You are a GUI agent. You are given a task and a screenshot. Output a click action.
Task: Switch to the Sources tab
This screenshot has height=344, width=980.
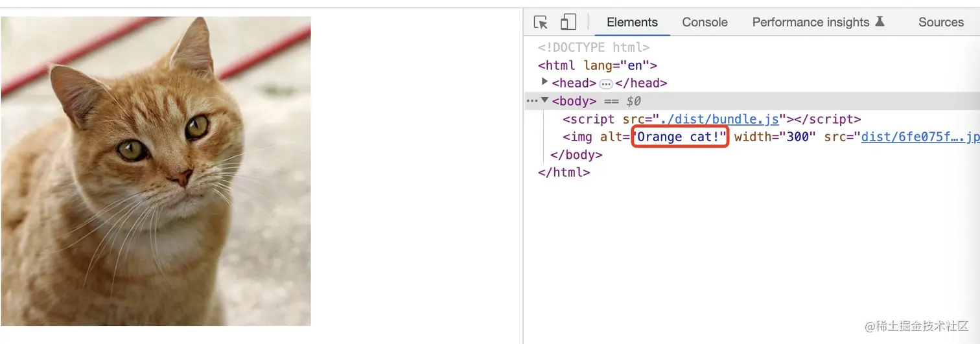tap(940, 22)
